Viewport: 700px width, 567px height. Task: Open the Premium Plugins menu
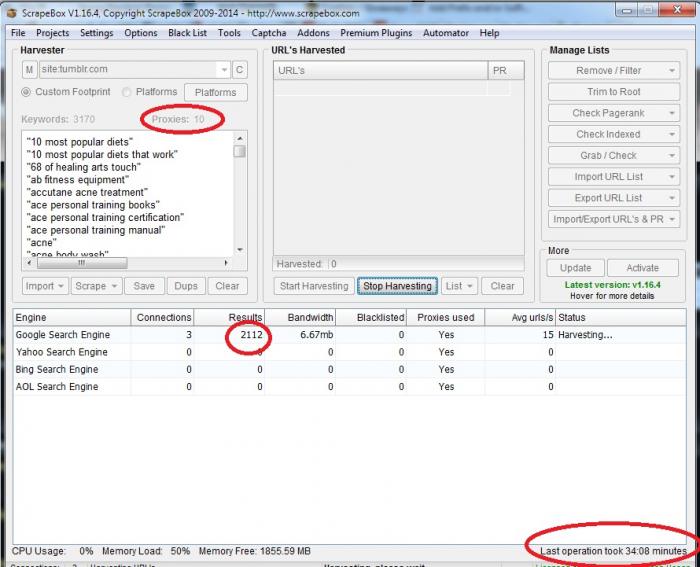tap(376, 33)
